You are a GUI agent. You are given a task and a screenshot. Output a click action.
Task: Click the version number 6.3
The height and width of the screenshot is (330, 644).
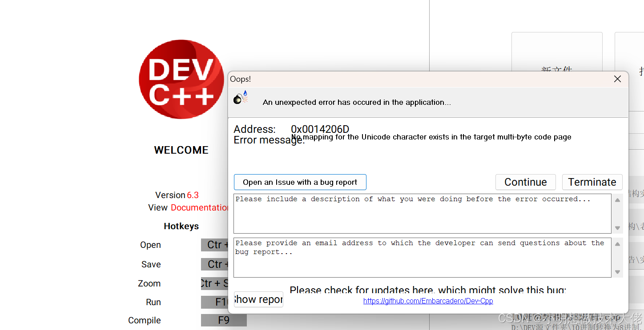pos(193,195)
